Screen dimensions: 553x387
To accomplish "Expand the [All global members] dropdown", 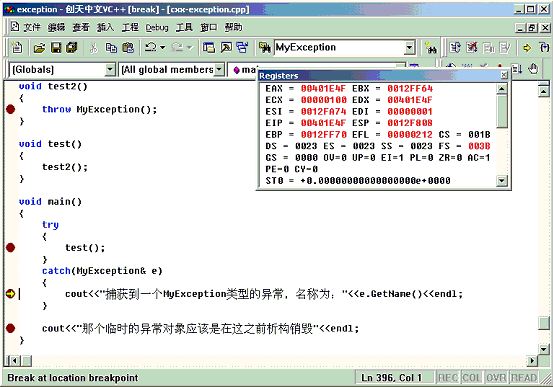I will coord(219,69).
